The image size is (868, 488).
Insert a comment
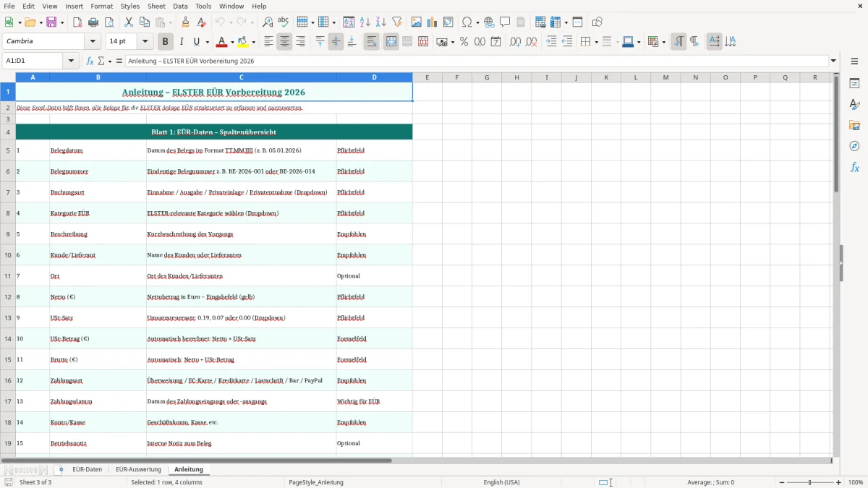[x=505, y=22]
